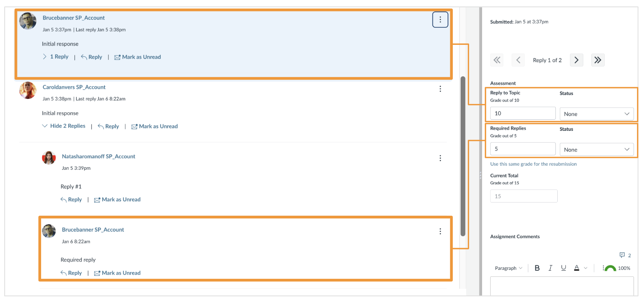Image resolution: width=644 pixels, height=301 pixels.
Task: Apply italic formatting in the comment editor
Action: coord(550,268)
